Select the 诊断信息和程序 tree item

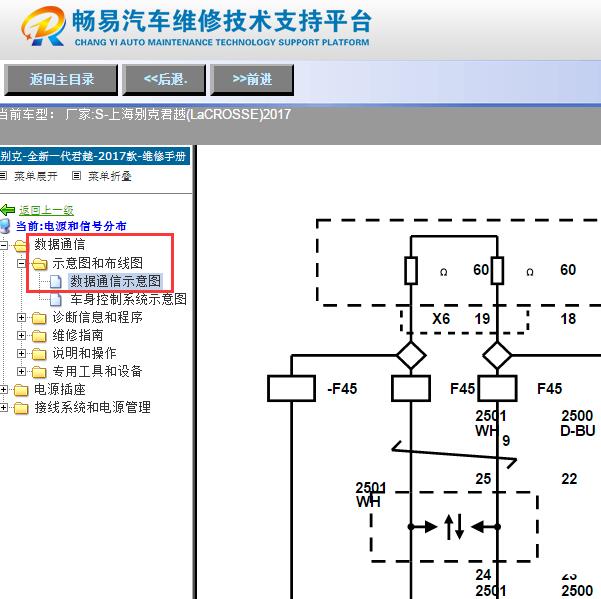(97, 317)
